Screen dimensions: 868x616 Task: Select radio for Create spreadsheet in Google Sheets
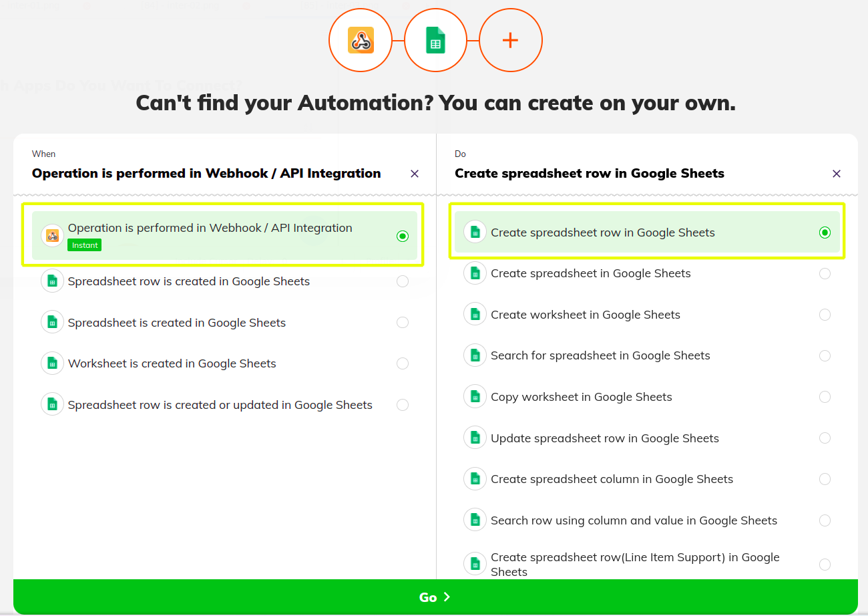825,273
